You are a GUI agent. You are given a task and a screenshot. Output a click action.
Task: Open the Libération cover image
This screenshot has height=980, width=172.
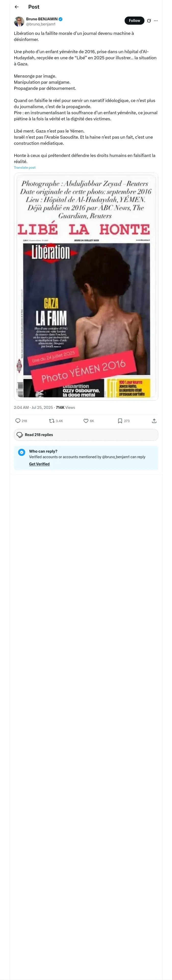click(x=86, y=286)
